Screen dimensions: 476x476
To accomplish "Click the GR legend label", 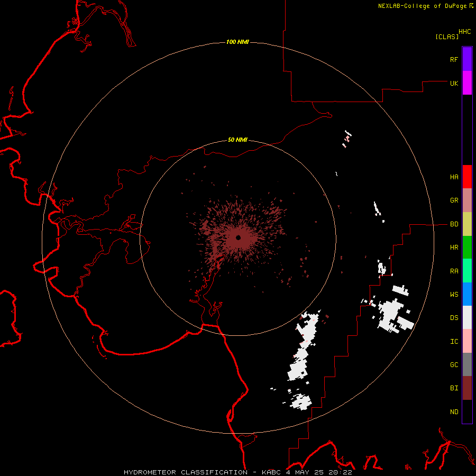I will tap(454, 200).
